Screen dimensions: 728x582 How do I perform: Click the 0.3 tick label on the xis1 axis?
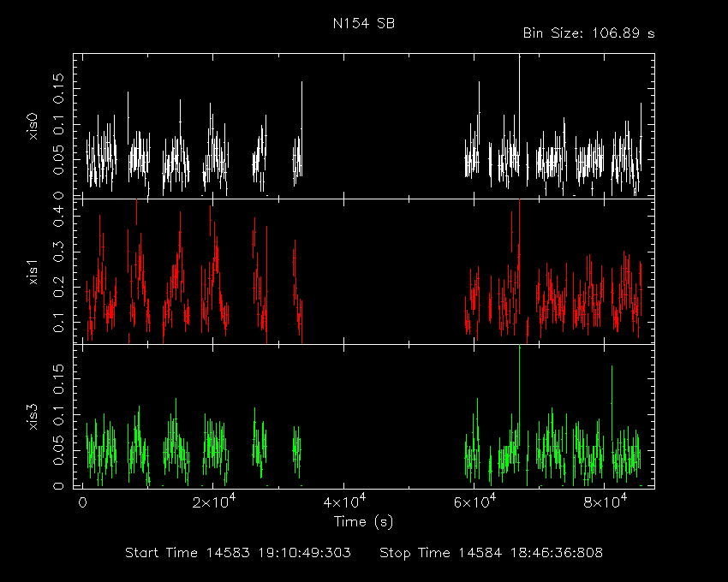point(58,251)
